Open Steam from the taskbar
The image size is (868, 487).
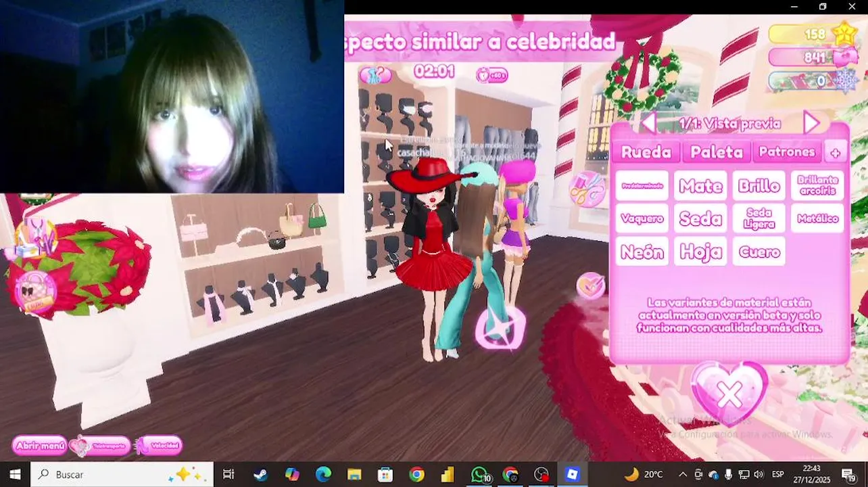tap(260, 474)
